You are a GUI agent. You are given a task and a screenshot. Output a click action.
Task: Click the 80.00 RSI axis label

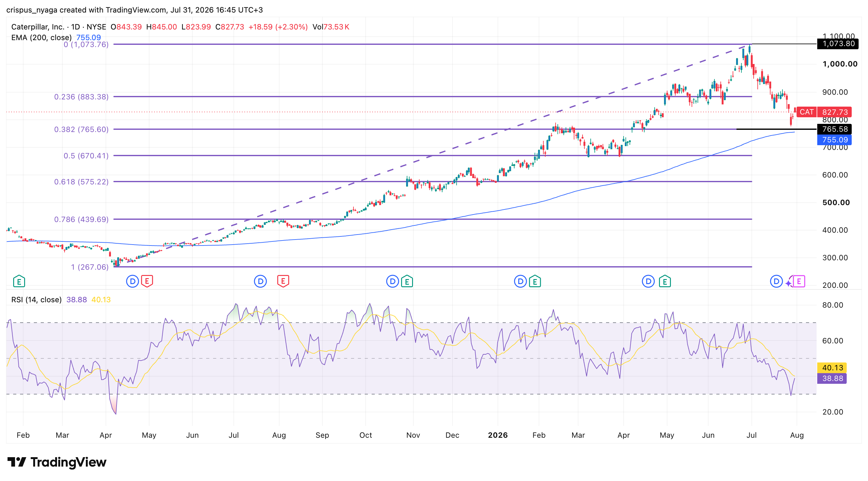tap(833, 305)
